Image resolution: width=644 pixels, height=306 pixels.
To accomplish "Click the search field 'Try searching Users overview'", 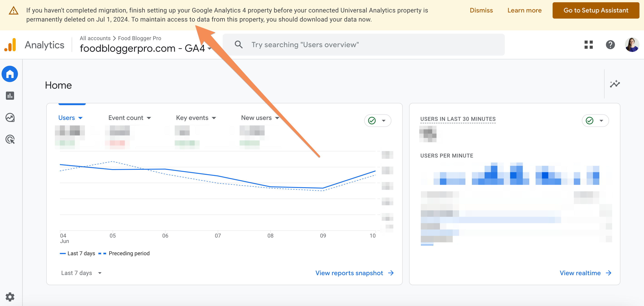I will [x=363, y=45].
